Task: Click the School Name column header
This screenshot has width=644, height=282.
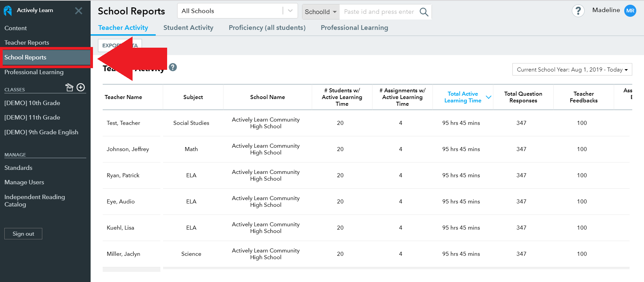Action: point(267,97)
